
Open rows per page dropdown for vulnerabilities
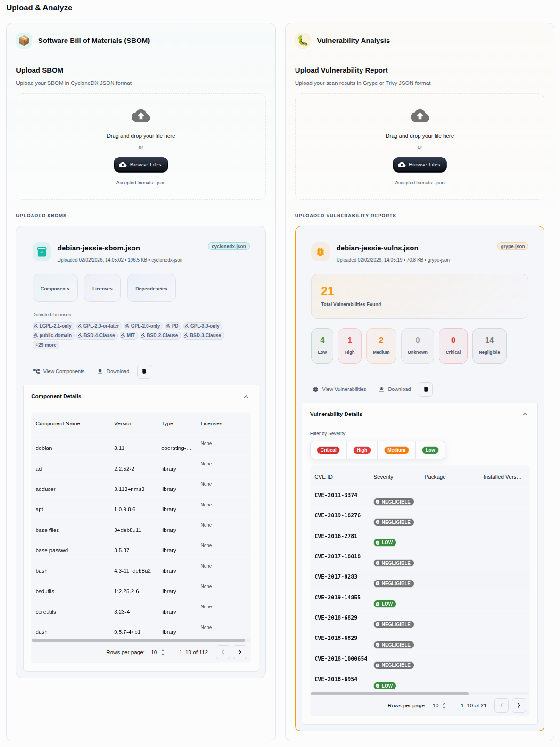(x=439, y=705)
